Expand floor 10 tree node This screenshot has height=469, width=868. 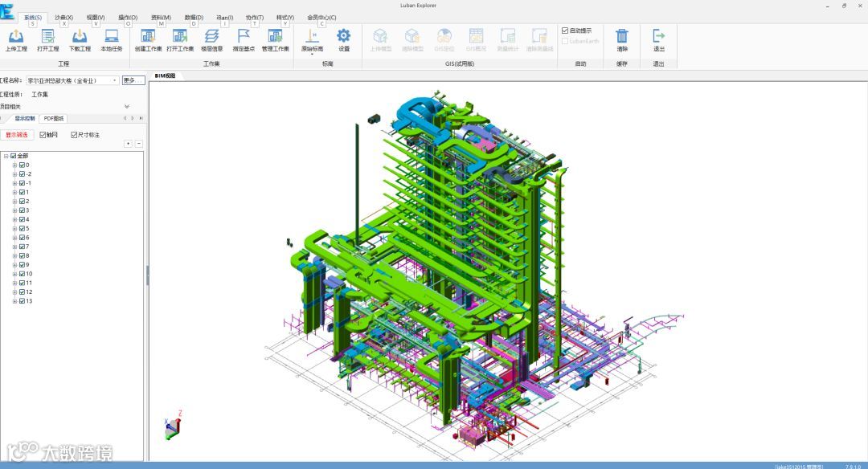tap(15, 274)
